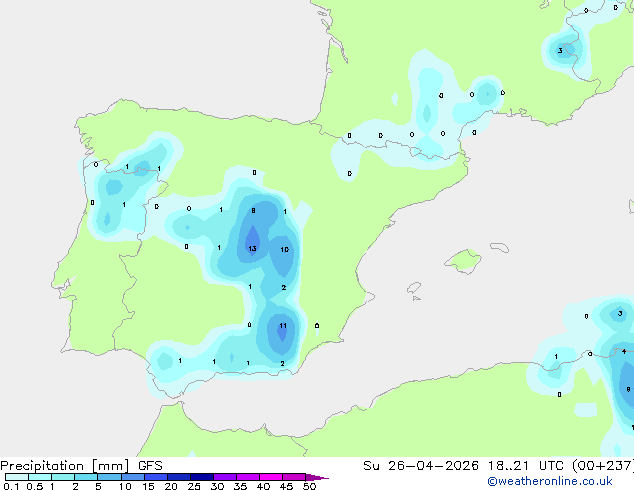Image resolution: width=634 pixels, height=490 pixels.
Task: Select the 40–45 mm magenta legend swatch
Action: (271, 477)
